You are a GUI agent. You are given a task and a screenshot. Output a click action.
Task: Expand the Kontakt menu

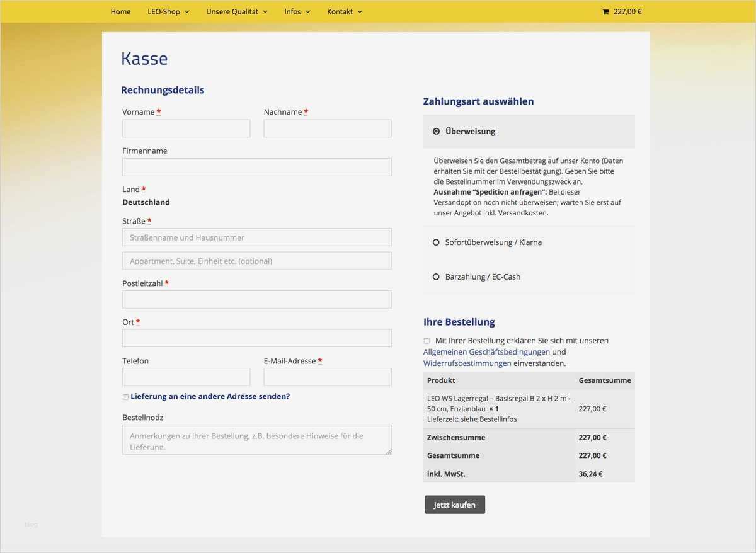[x=359, y=11]
